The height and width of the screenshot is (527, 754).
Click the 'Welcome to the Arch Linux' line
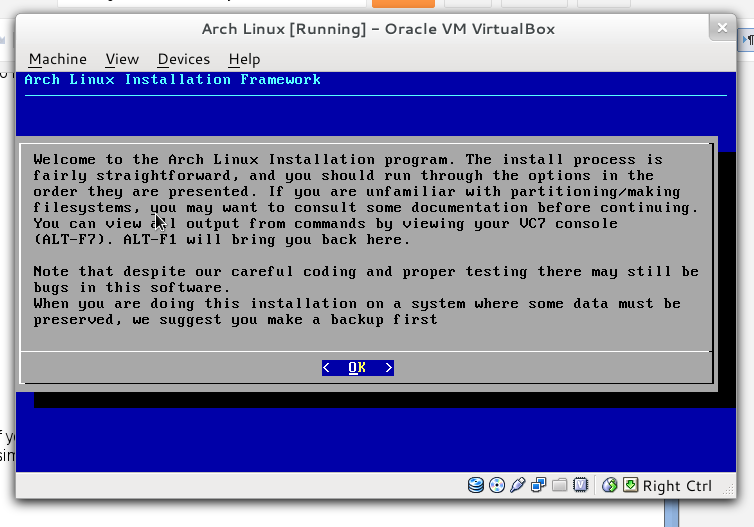(x=348, y=160)
